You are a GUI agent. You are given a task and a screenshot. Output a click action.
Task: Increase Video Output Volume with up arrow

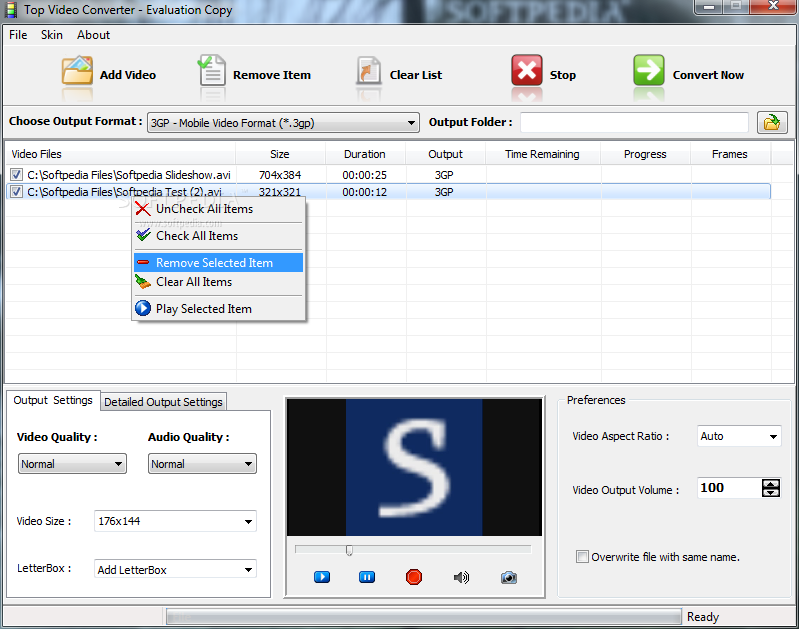(x=770, y=484)
